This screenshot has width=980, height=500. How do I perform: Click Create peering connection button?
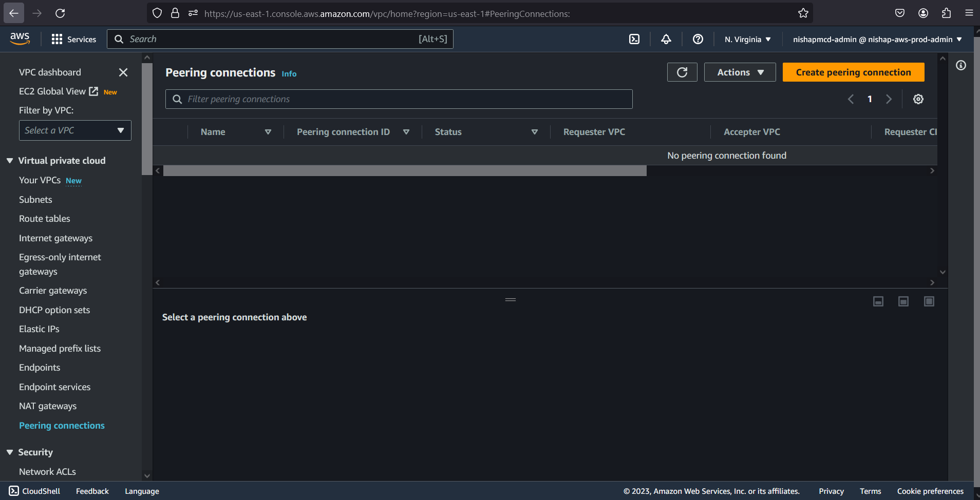click(853, 72)
